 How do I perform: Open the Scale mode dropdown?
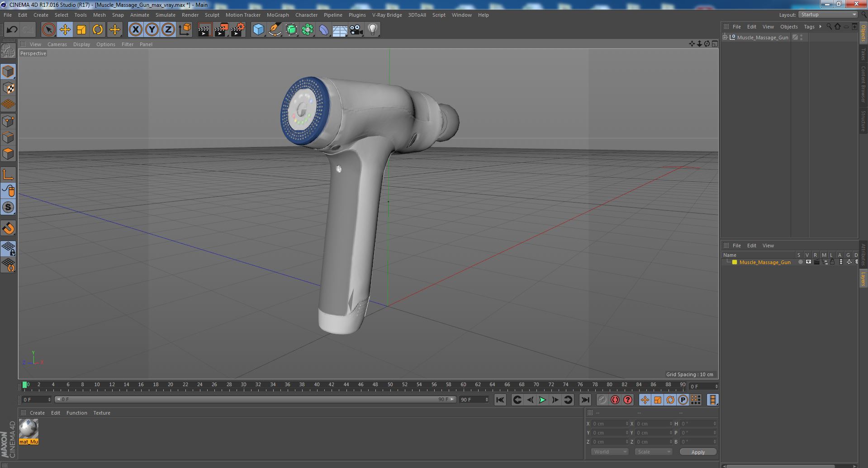click(653, 452)
